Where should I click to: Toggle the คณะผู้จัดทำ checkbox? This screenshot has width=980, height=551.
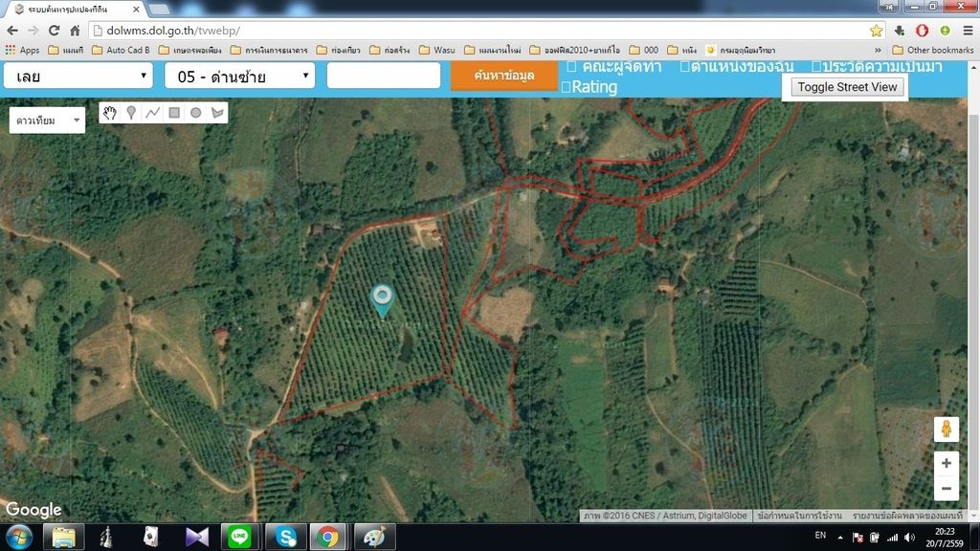coord(571,66)
